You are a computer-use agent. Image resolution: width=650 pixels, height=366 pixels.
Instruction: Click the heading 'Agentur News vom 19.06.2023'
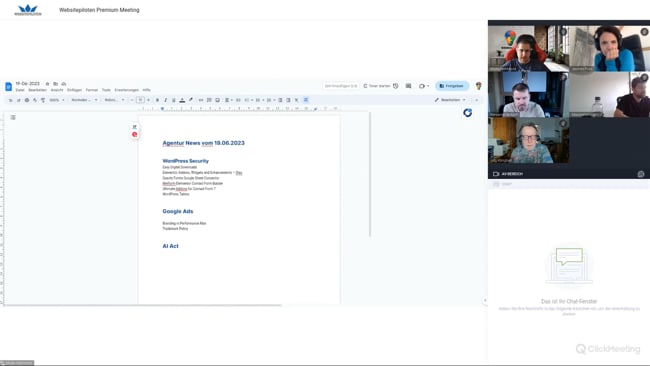(204, 143)
